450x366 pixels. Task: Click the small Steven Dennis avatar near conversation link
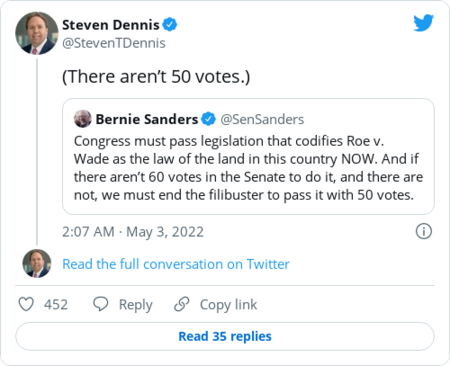click(x=37, y=263)
